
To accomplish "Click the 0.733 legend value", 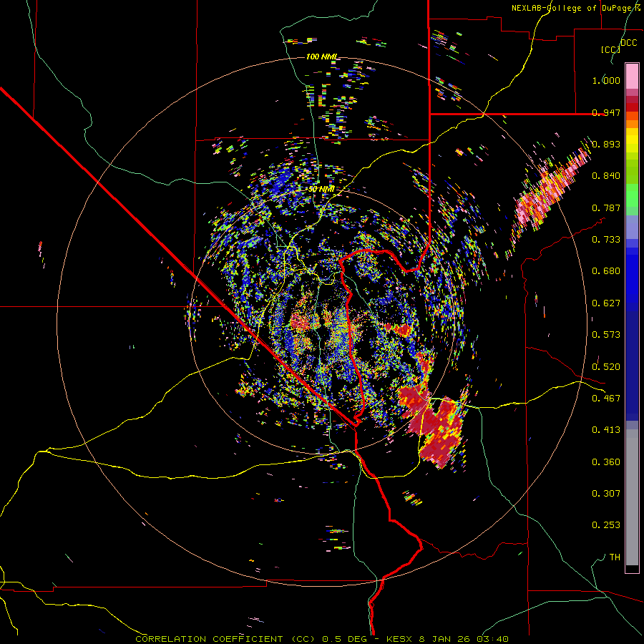I will [x=606, y=240].
